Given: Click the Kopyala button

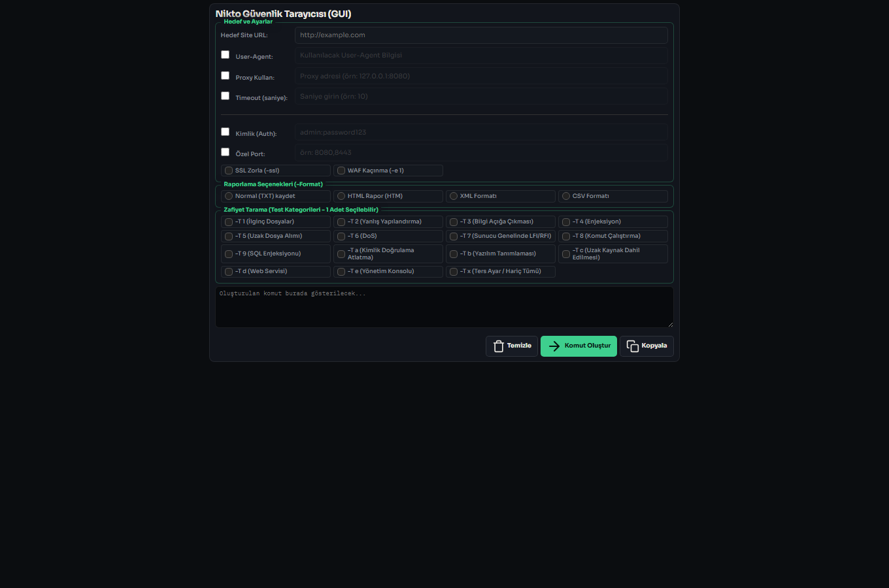Looking at the screenshot, I should tap(646, 346).
